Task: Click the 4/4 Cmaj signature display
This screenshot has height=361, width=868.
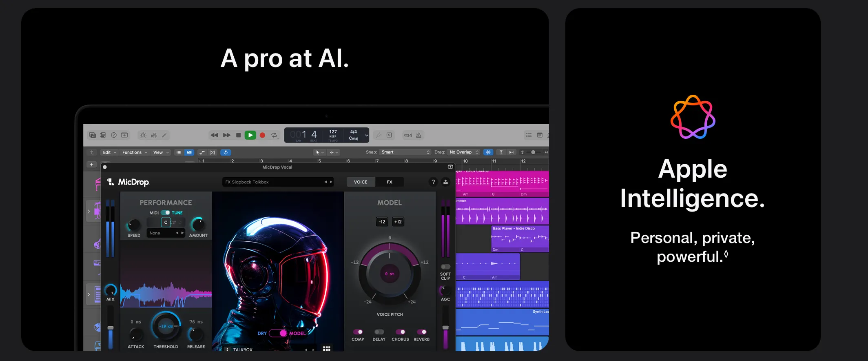Action: [x=354, y=135]
